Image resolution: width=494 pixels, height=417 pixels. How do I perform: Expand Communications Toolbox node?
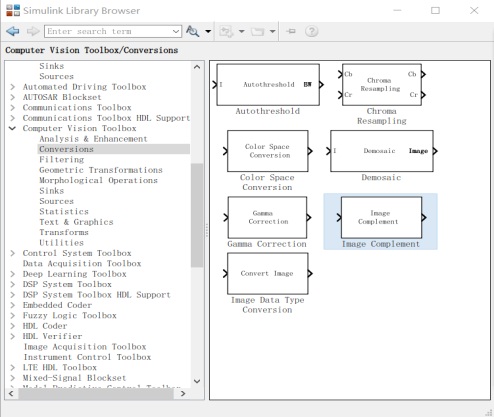tap(13, 108)
